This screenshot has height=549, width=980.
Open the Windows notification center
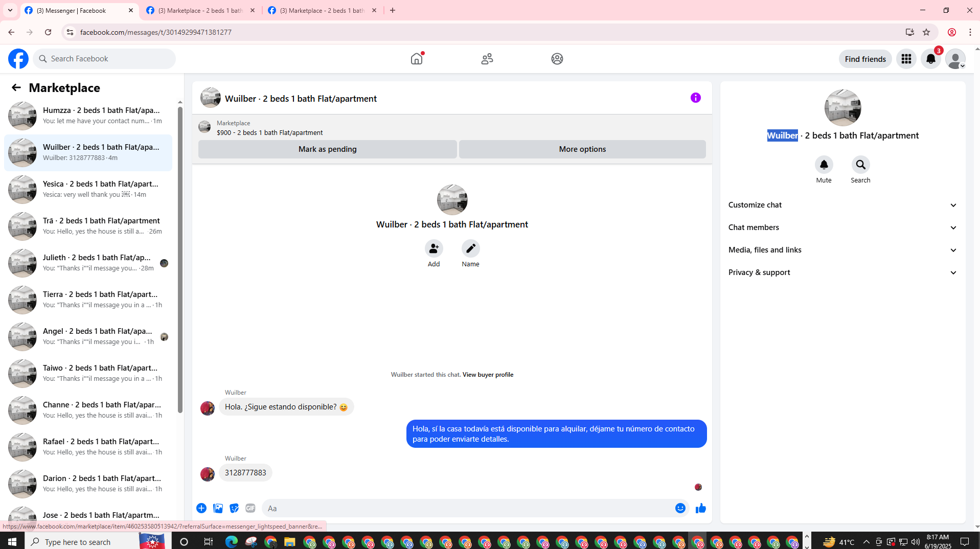(965, 542)
